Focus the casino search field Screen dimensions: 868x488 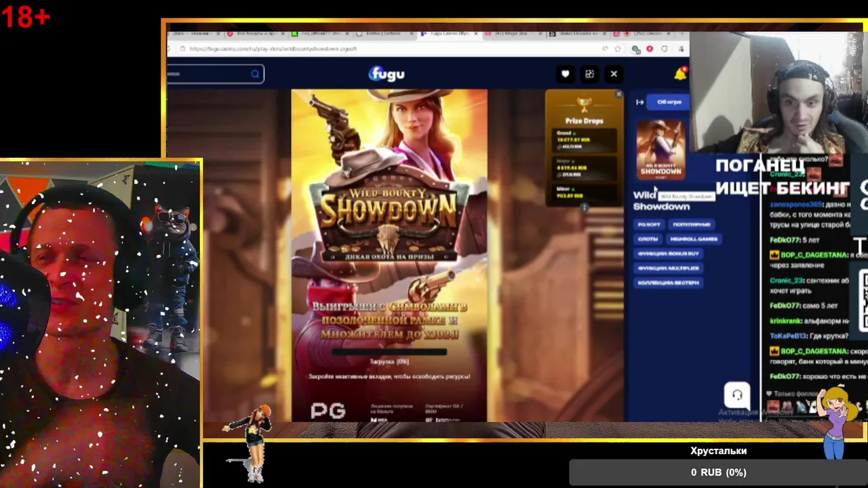pyautogui.click(x=216, y=74)
